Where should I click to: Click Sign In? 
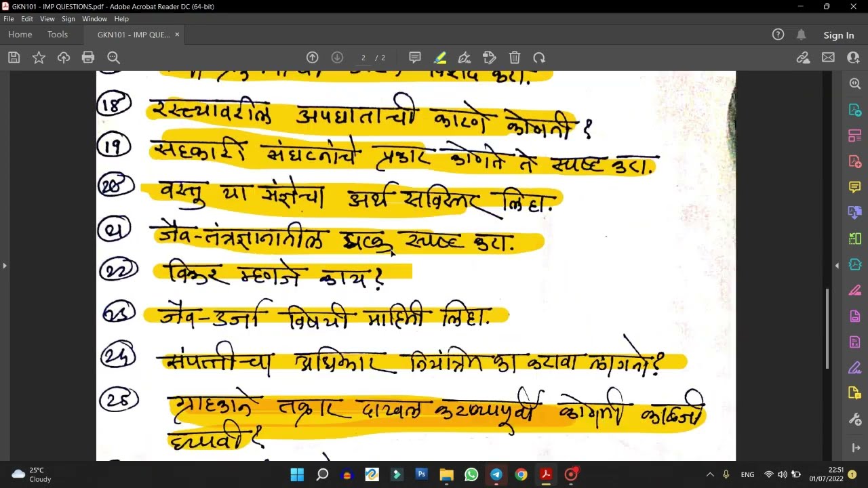839,35
